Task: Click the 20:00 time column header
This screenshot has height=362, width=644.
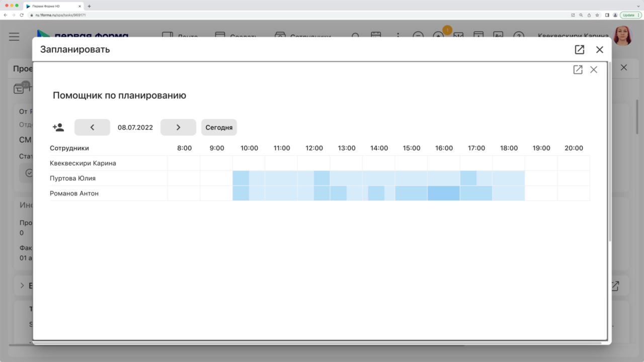Action: (x=574, y=148)
